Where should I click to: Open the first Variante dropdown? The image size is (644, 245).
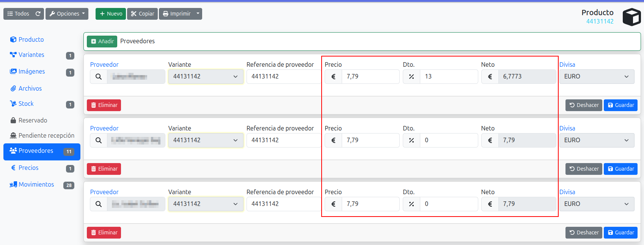(206, 77)
